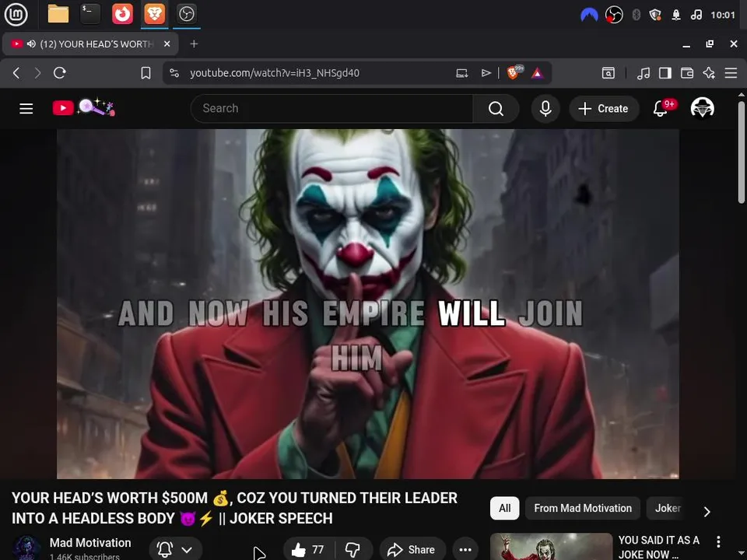View site information in address bar
Viewport: 747px width, 560px height.
tap(174, 73)
